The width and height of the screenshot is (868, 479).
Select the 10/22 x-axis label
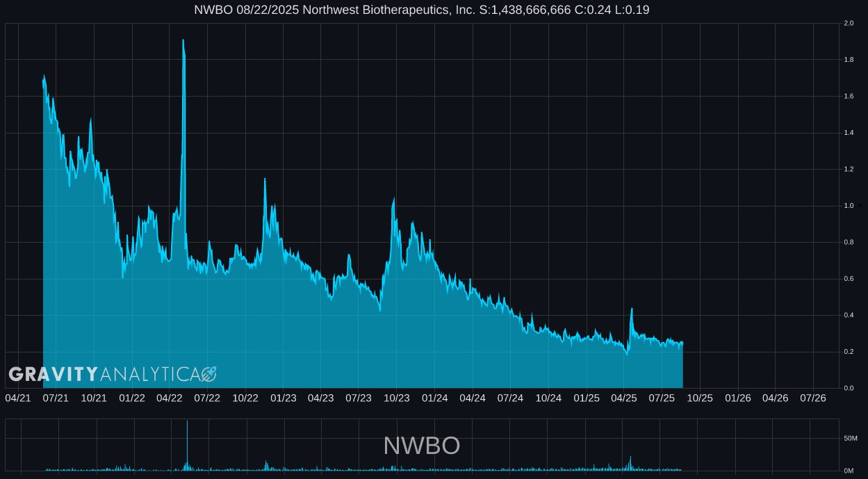(245, 398)
